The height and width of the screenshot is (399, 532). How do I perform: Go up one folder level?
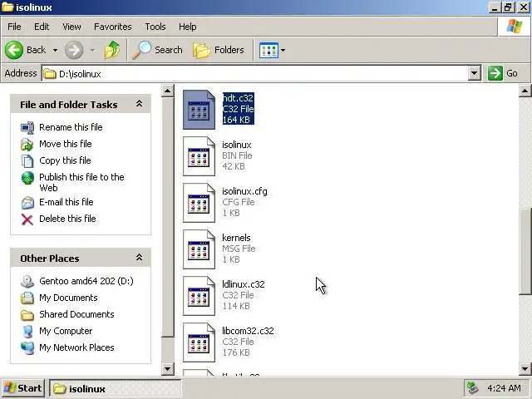[x=112, y=50]
